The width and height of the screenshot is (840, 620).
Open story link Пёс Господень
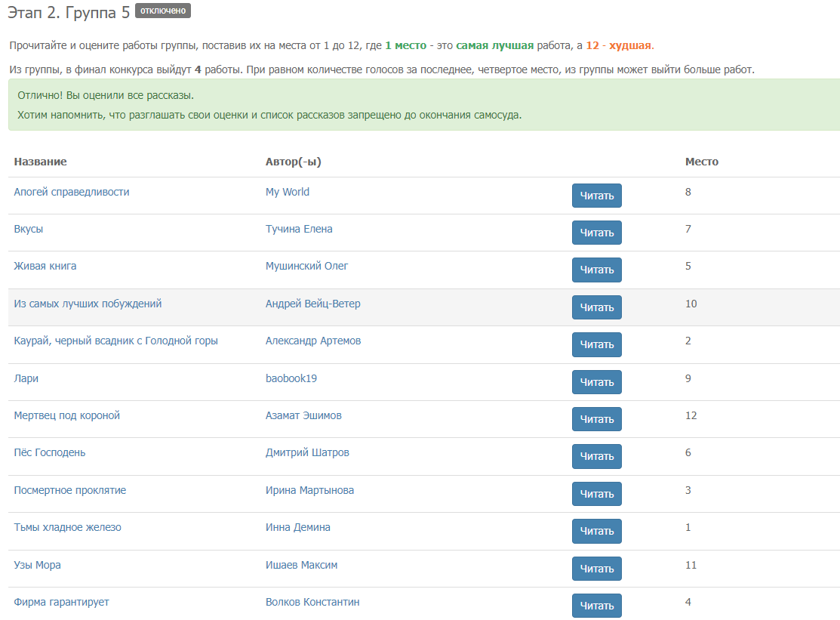click(50, 452)
